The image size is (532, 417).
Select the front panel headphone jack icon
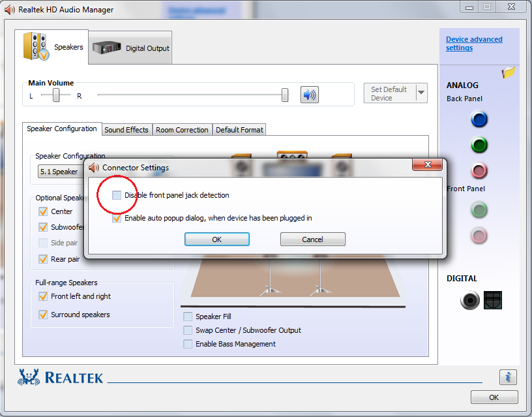coord(479,210)
